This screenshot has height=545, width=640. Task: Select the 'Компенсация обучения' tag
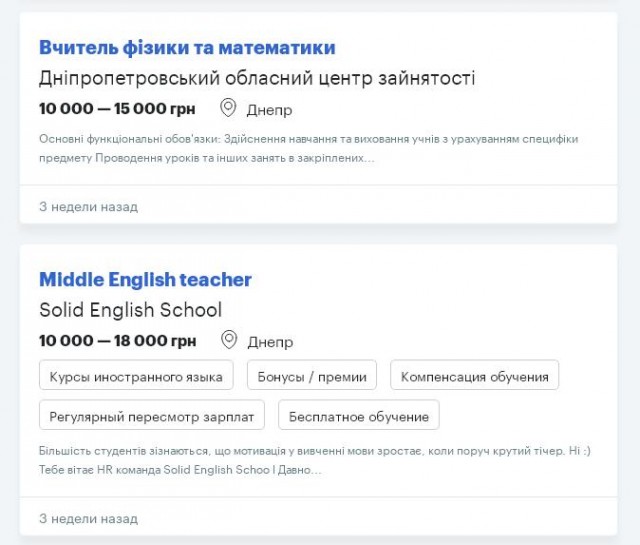(474, 375)
